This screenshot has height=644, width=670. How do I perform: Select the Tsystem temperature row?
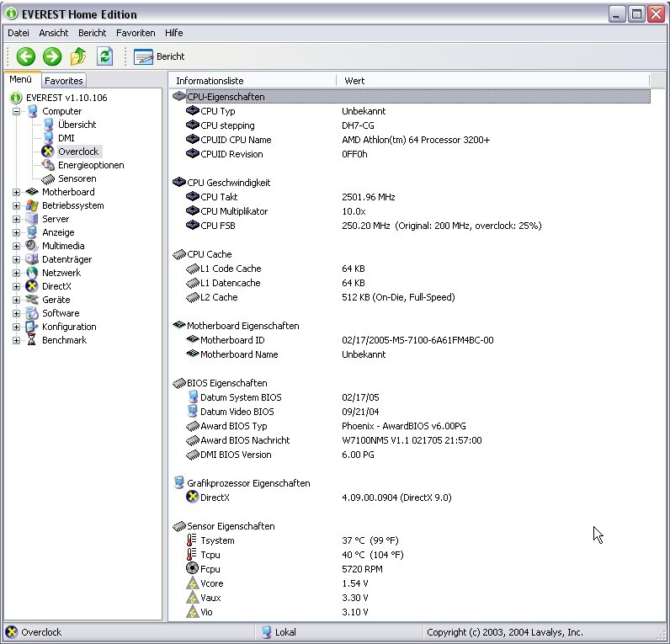(x=411, y=540)
